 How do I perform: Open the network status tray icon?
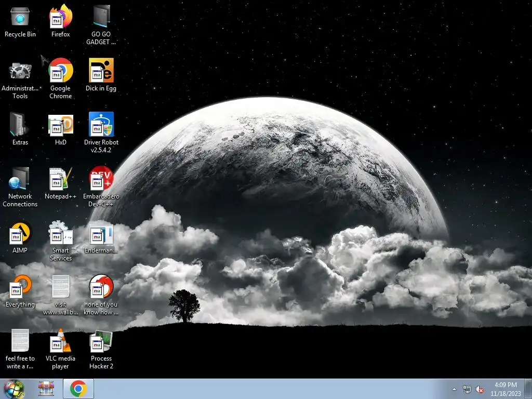click(x=467, y=389)
